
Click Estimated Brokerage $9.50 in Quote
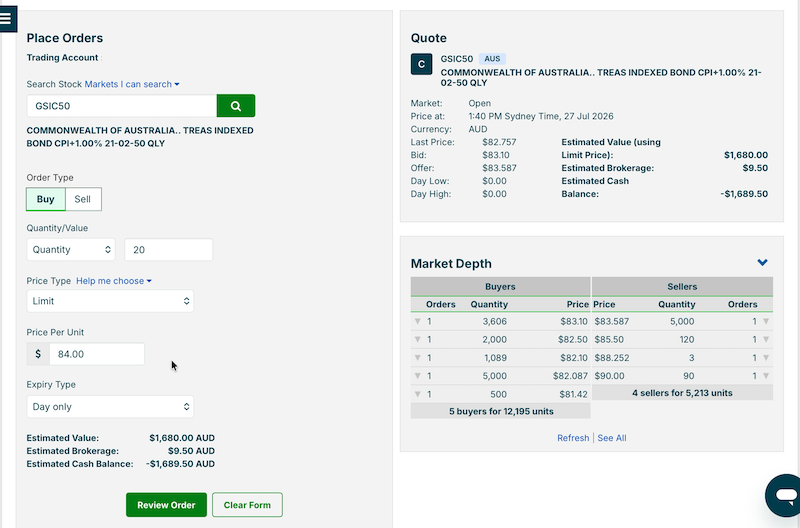pos(755,168)
